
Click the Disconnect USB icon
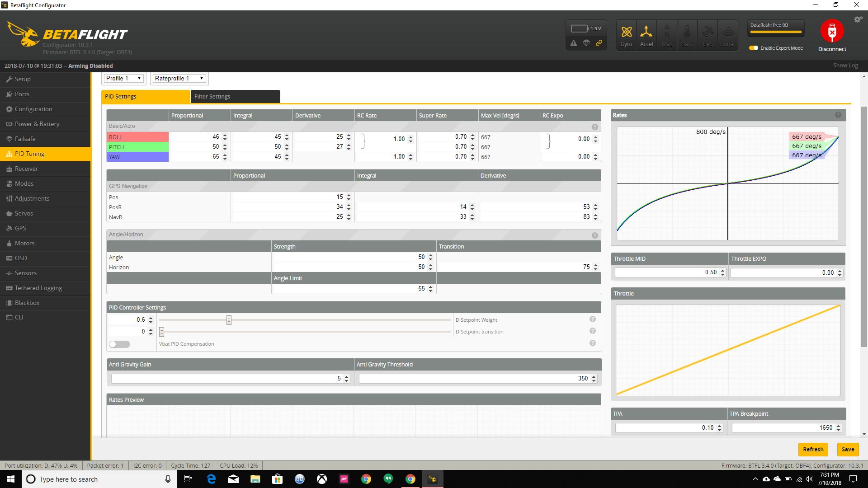pyautogui.click(x=832, y=32)
